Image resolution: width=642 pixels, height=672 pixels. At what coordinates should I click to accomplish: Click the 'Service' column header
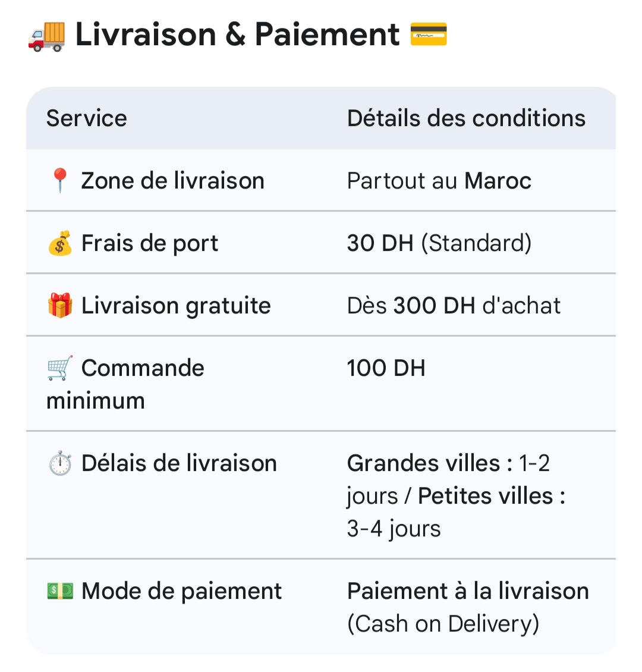[x=87, y=118]
